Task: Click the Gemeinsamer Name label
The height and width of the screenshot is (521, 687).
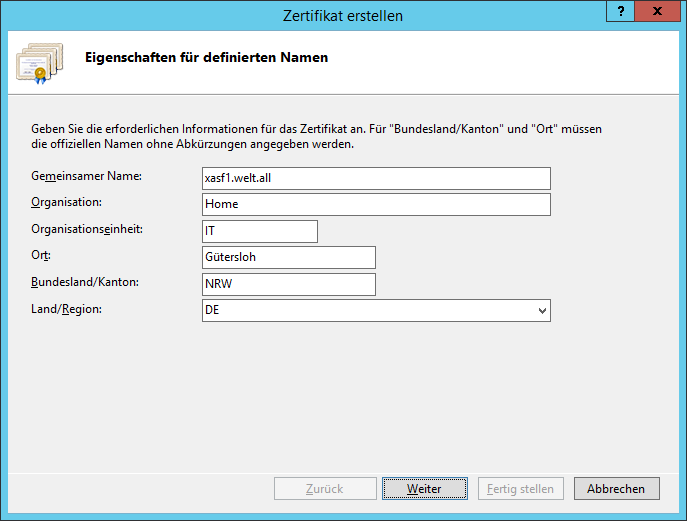Action: [86, 176]
